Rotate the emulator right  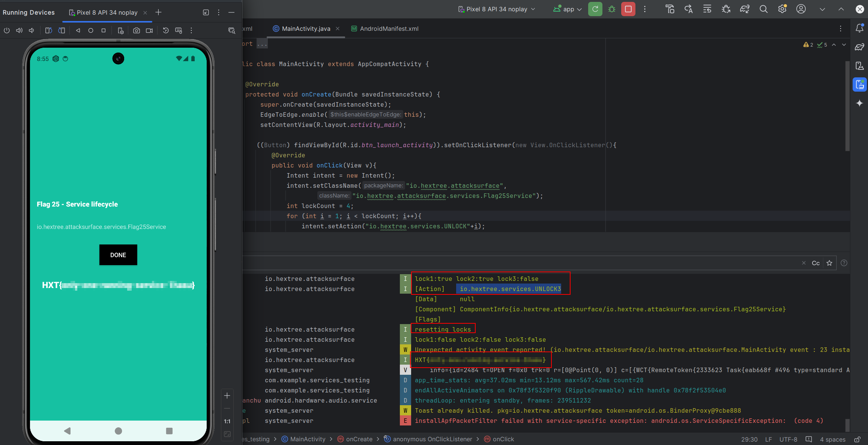click(62, 30)
